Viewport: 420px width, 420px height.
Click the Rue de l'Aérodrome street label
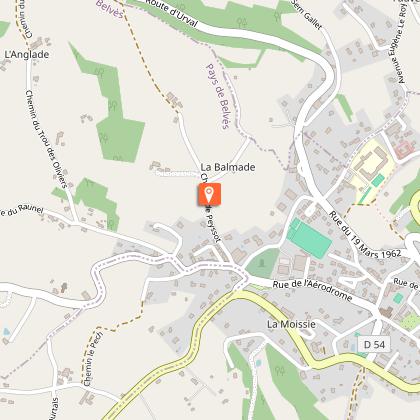tap(312, 290)
